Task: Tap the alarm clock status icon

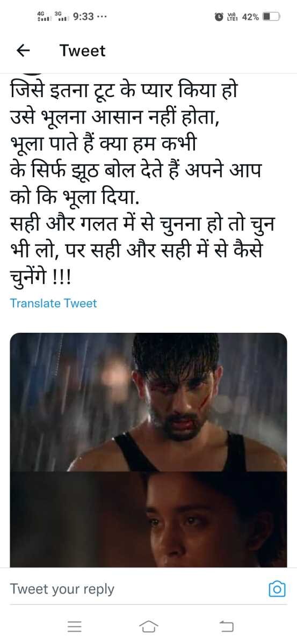Action: click(219, 17)
